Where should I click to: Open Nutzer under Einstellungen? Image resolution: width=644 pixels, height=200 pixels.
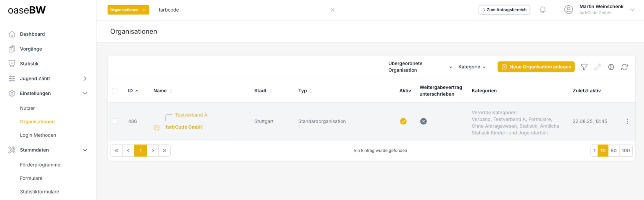tap(27, 108)
